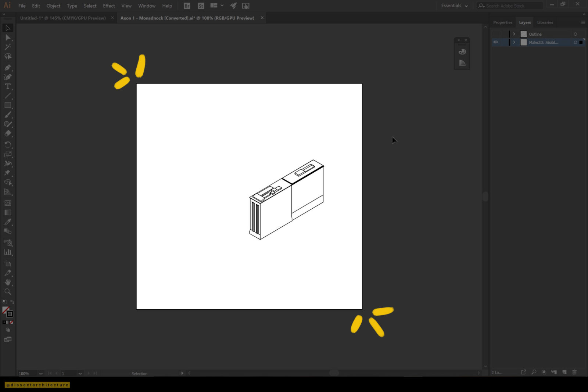This screenshot has height=392, width=588.
Task: Select the Rotate tool
Action: 8,144
